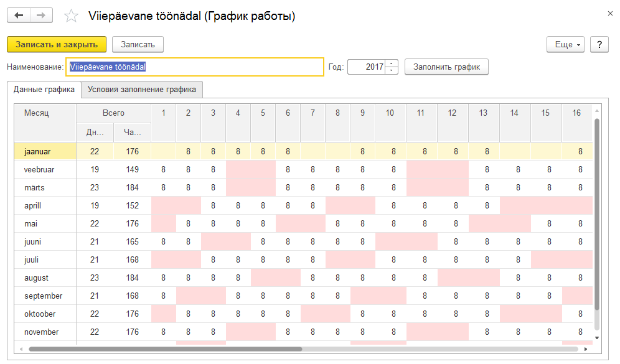The width and height of the screenshot is (620, 364).
Task: Select the veebruar row in the table
Action: pyautogui.click(x=39, y=169)
